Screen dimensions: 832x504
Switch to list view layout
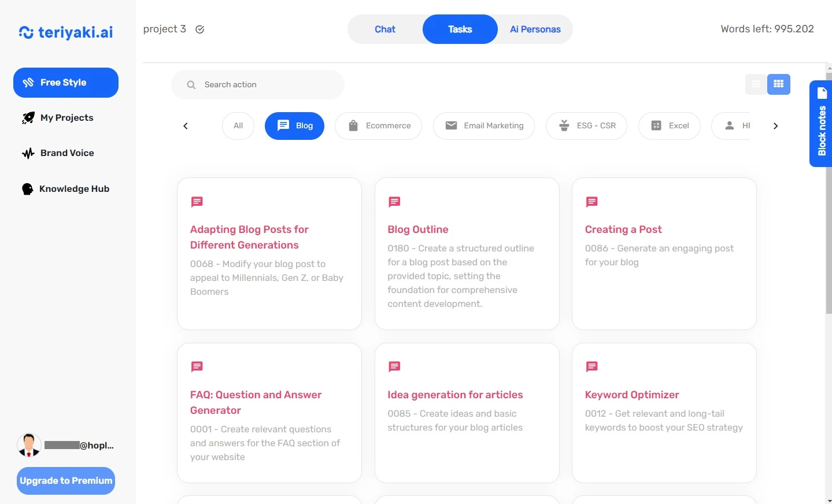(756, 84)
